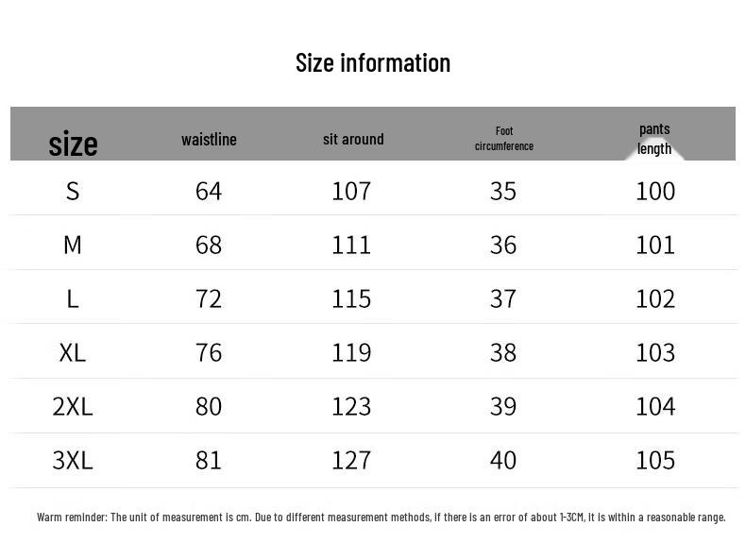Select pants length value 103 for XL
The height and width of the screenshot is (560, 746).
pyautogui.click(x=655, y=352)
